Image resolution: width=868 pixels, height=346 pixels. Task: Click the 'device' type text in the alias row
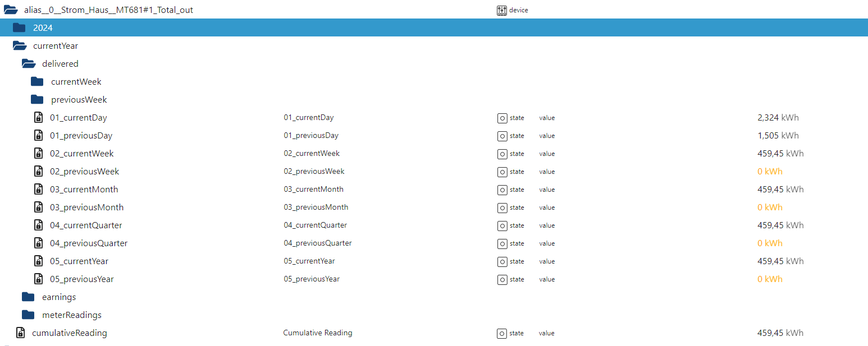pos(519,10)
